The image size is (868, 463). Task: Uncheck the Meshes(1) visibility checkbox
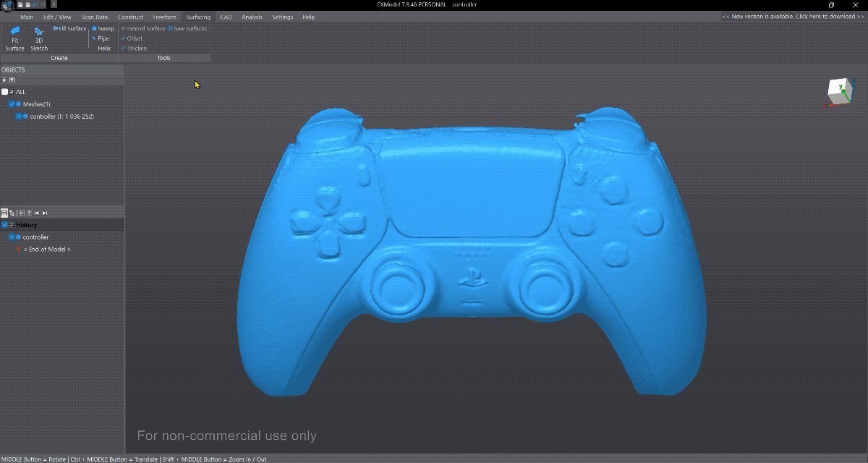click(12, 104)
